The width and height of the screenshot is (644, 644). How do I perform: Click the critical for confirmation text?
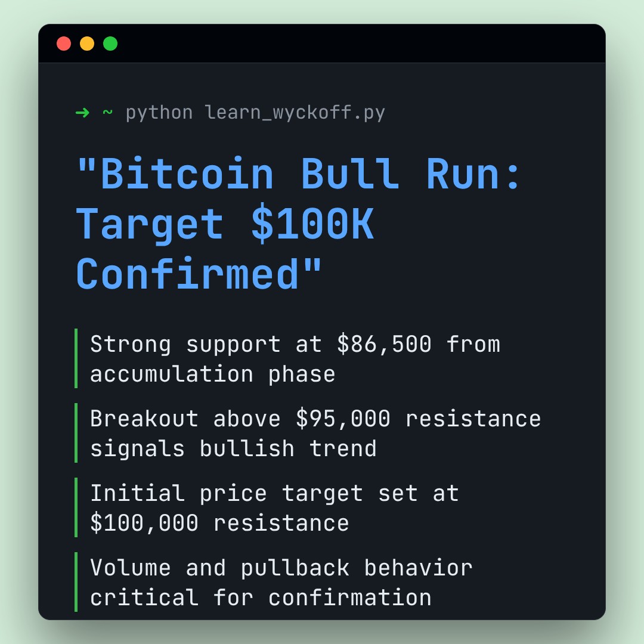point(261,597)
